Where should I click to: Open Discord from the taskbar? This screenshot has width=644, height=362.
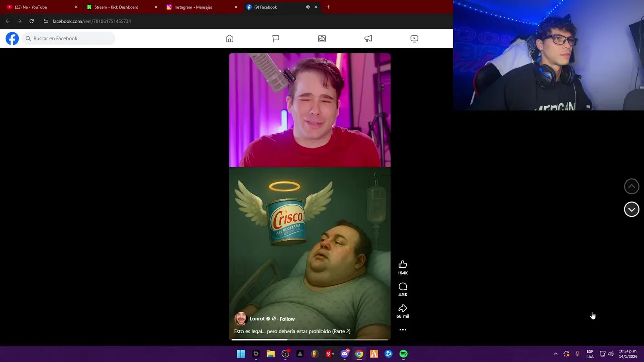point(345,354)
